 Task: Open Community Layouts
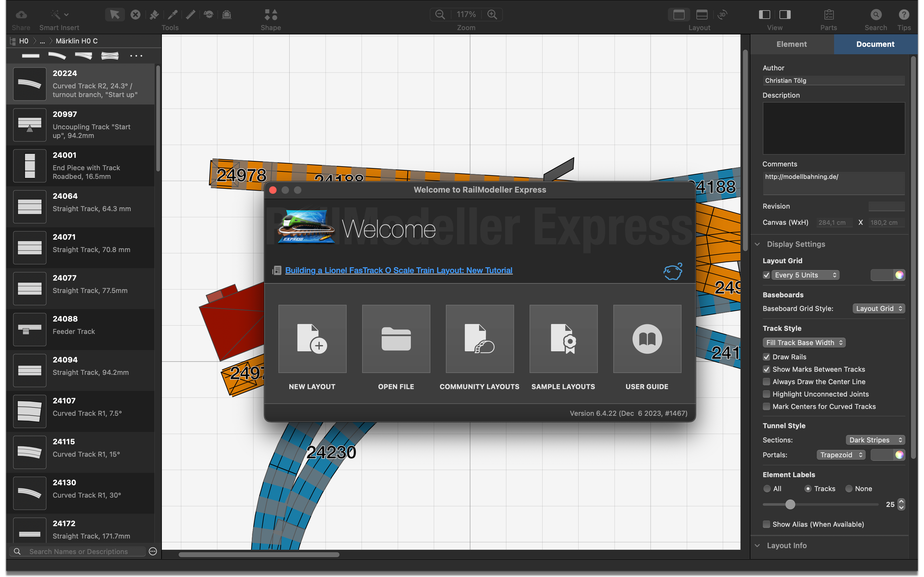click(x=479, y=339)
